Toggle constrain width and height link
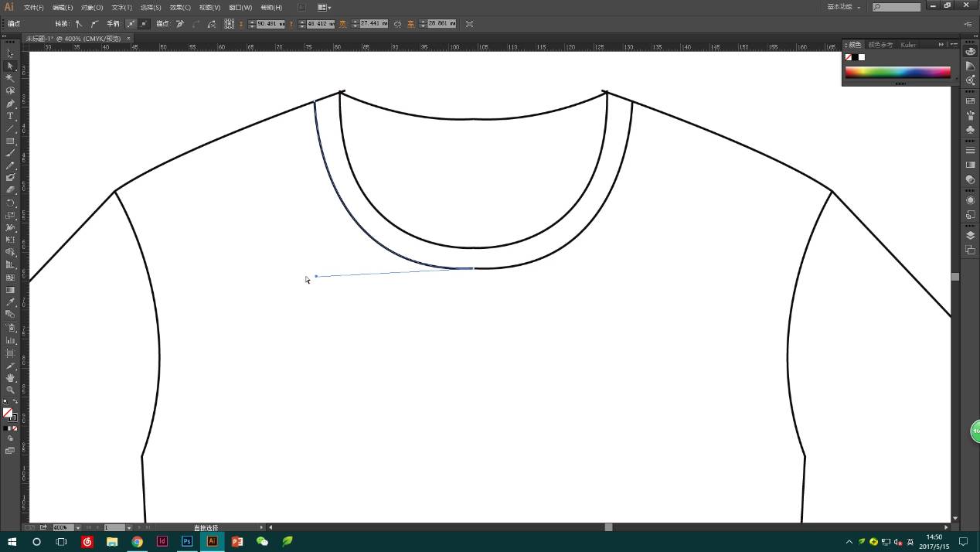 click(397, 24)
